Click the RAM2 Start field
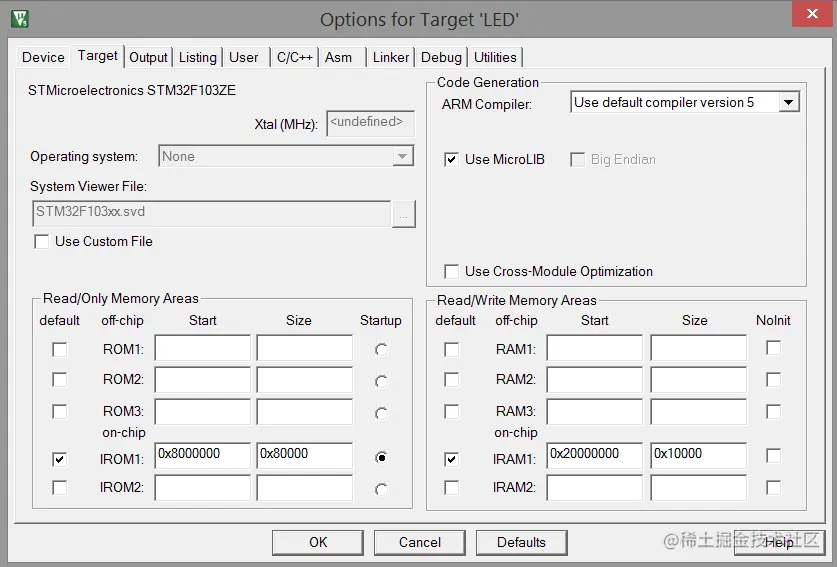Screen dimensions: 837x567 tap(595, 380)
